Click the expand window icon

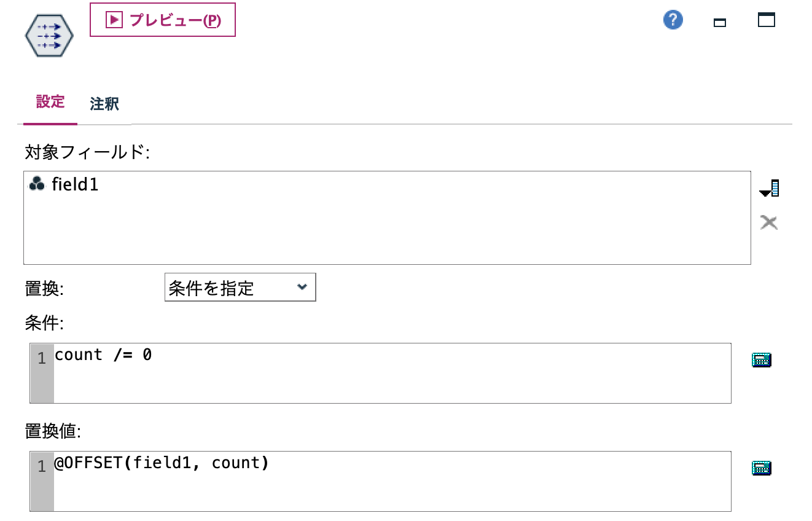(766, 20)
